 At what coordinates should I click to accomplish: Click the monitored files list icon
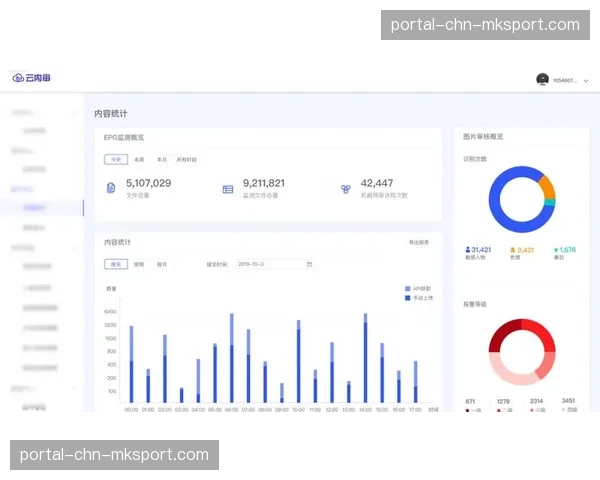tap(228, 188)
